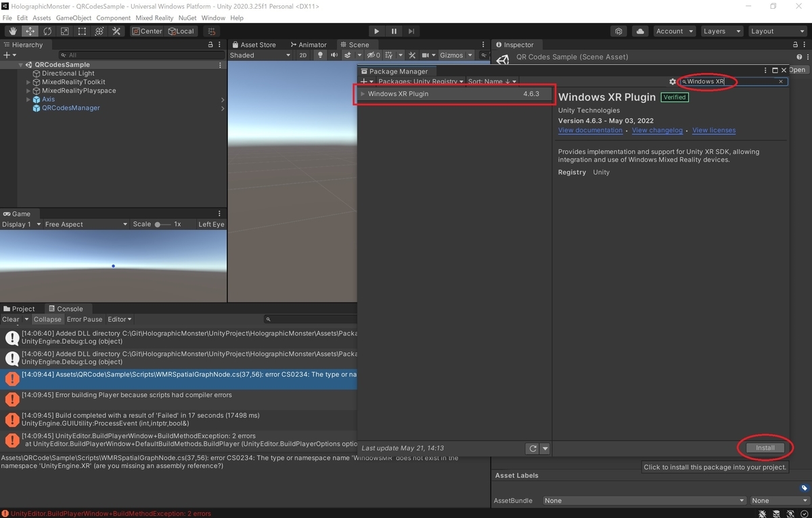Select the Rotate tool
812x518 pixels.
click(47, 31)
